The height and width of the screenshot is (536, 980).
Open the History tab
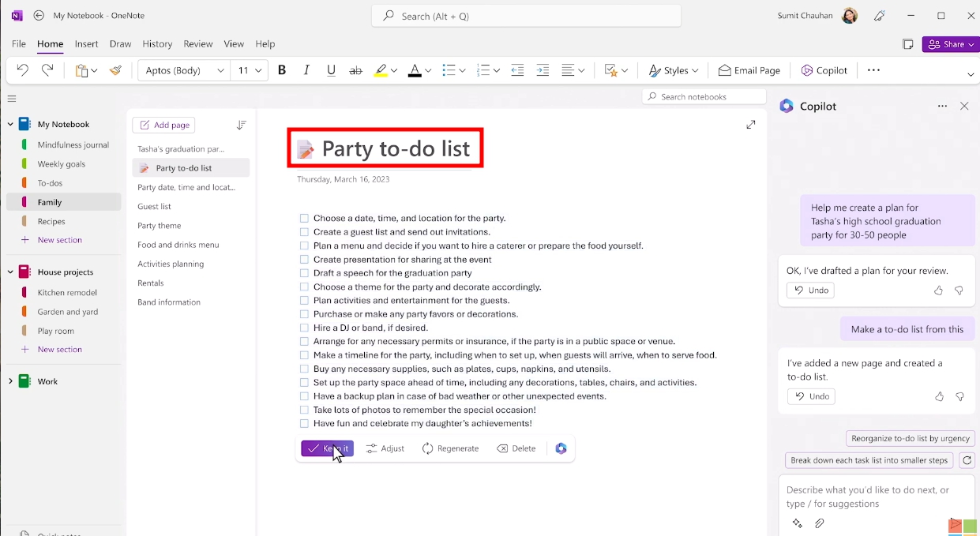tap(157, 44)
